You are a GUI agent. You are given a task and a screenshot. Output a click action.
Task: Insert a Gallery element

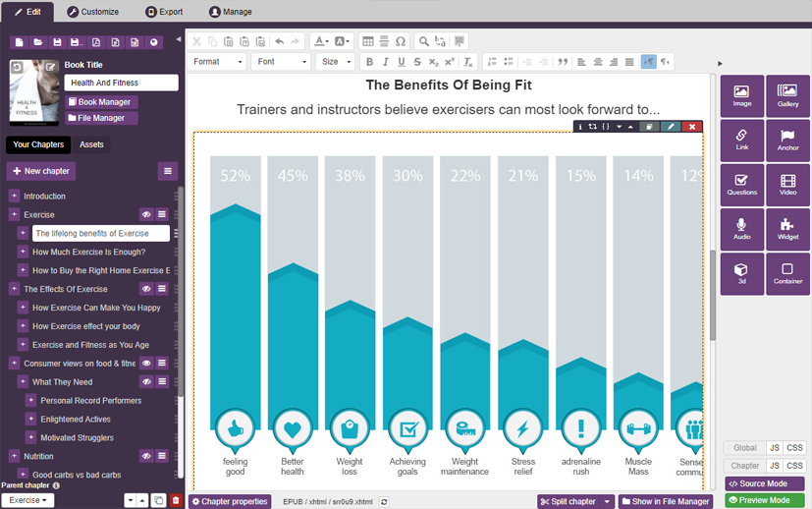click(787, 96)
